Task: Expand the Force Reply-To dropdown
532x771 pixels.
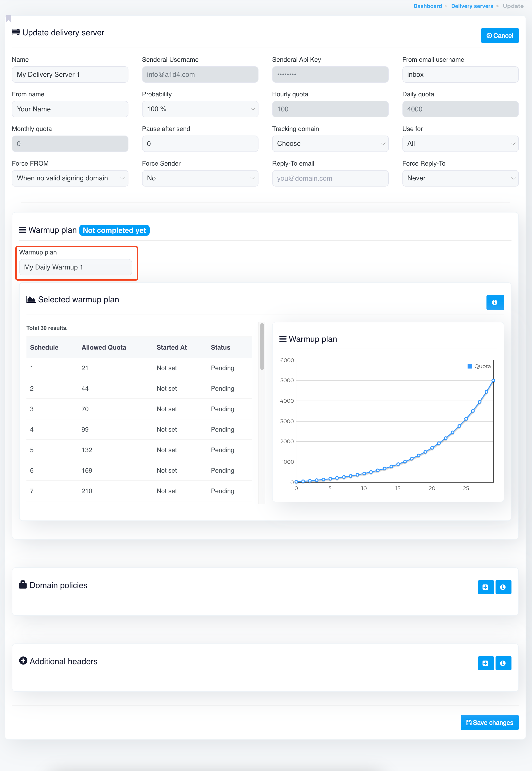Action: [460, 178]
